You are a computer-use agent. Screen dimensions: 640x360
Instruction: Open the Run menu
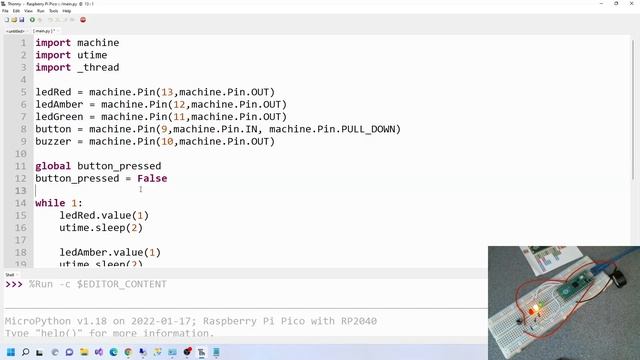point(40,11)
